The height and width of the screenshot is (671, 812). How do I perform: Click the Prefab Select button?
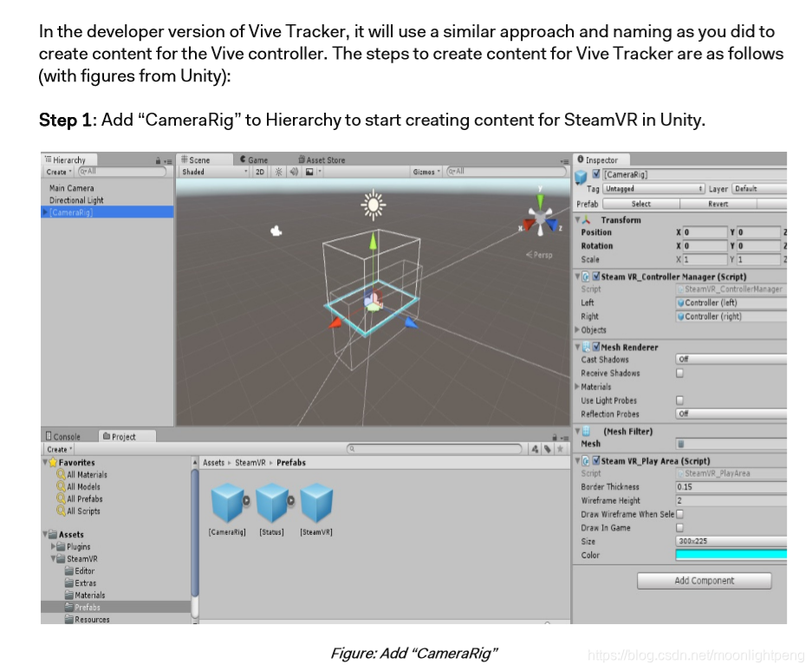(x=641, y=204)
